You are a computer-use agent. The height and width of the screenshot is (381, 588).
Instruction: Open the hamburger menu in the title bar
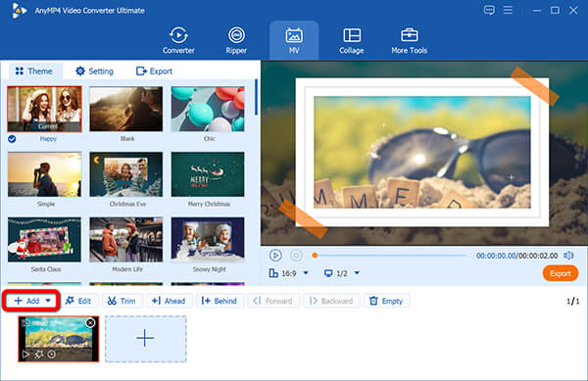508,10
